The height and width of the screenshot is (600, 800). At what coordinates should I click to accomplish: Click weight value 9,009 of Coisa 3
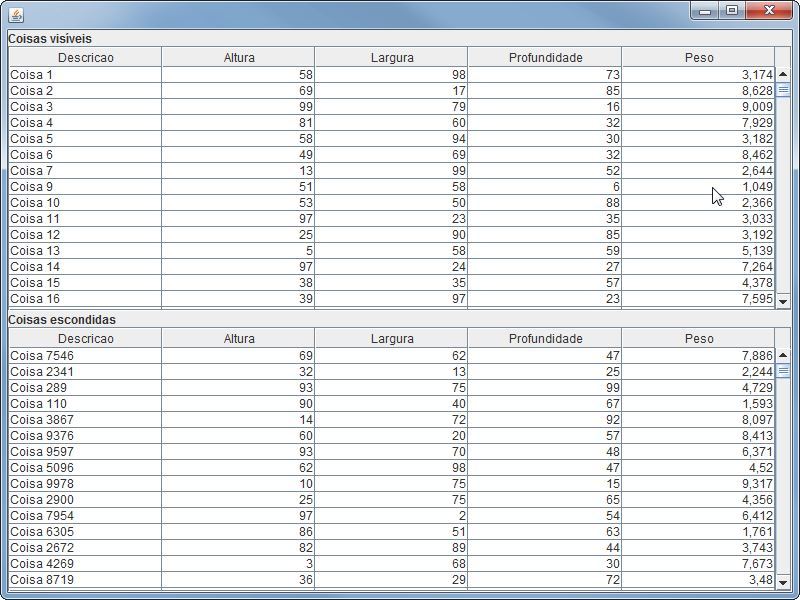coord(698,107)
